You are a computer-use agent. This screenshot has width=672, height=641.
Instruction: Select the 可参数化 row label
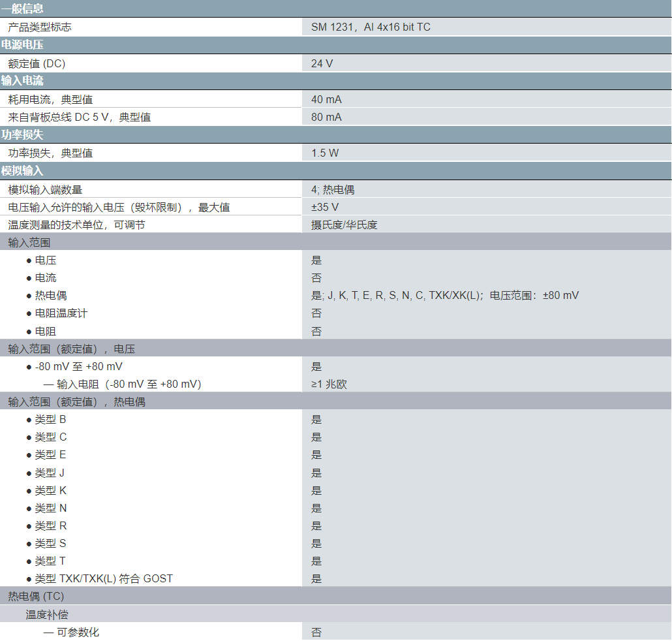coord(77,632)
